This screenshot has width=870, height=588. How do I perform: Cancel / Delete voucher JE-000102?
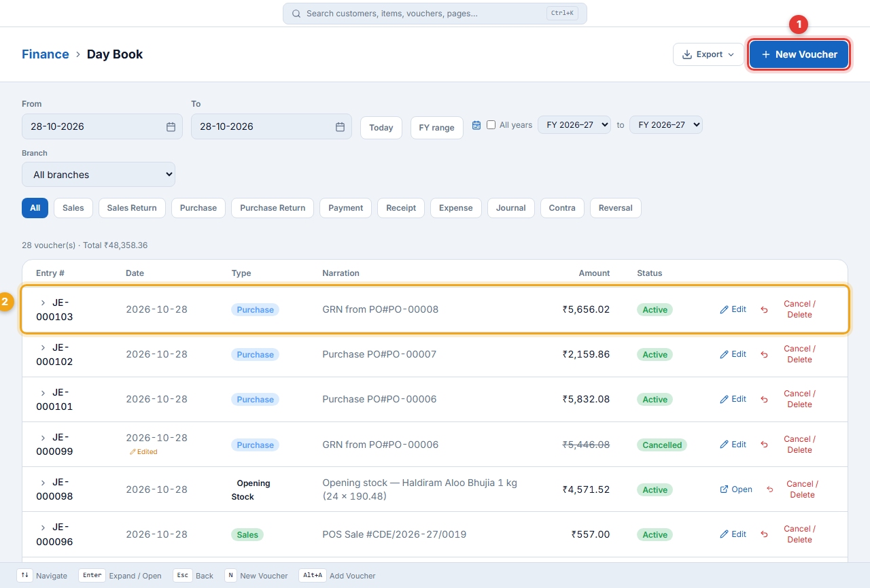(x=799, y=354)
